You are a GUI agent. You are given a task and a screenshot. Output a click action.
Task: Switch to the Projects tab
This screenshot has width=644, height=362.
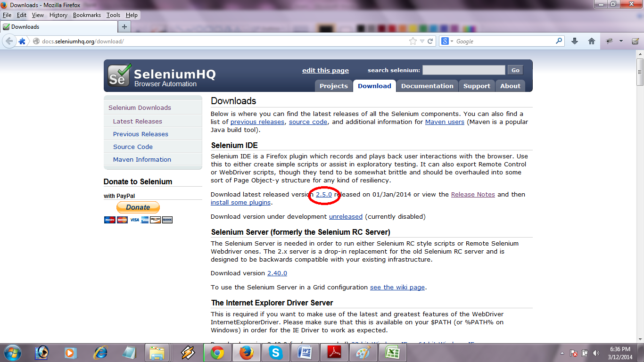[333, 86]
